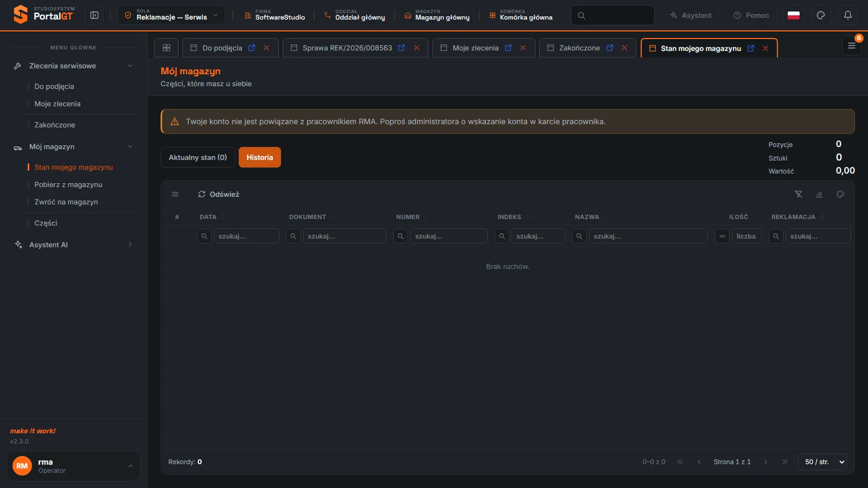868x488 pixels.
Task: Open the notifications bell
Action: coord(848,15)
